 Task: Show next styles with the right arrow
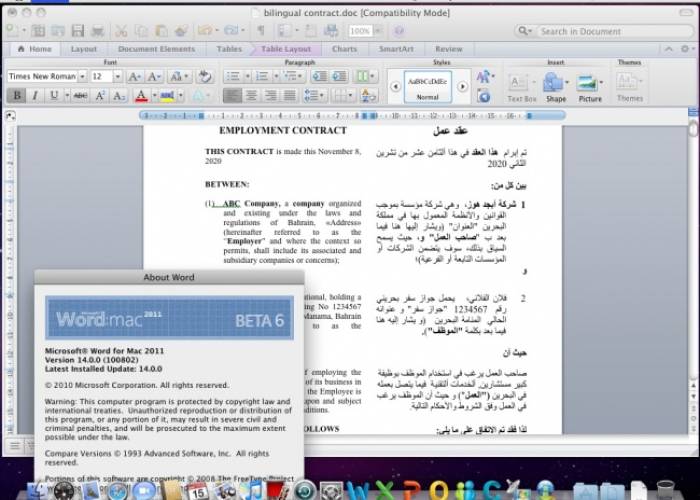pos(462,87)
